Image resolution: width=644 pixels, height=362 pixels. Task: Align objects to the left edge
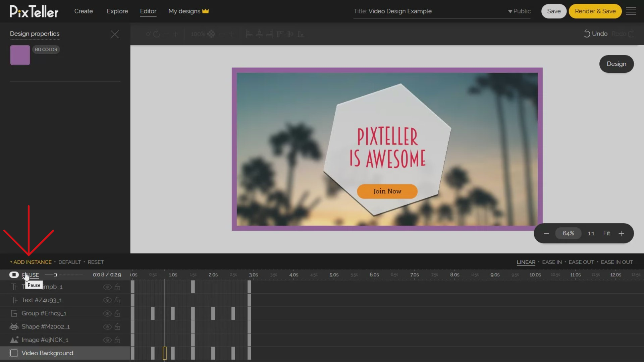[x=249, y=34]
